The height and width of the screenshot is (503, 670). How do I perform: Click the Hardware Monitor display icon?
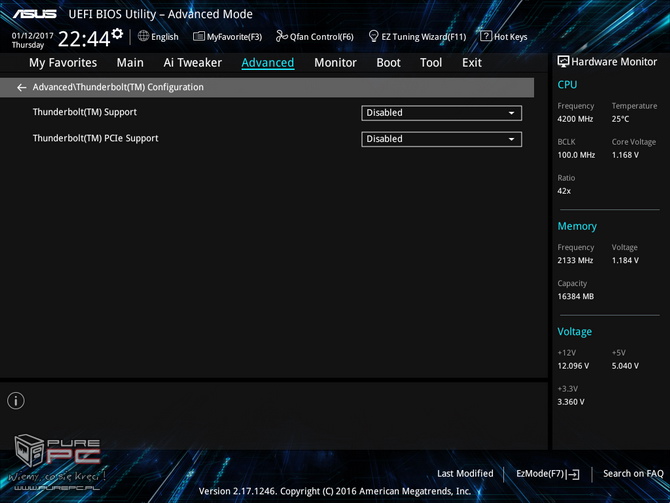click(x=563, y=62)
